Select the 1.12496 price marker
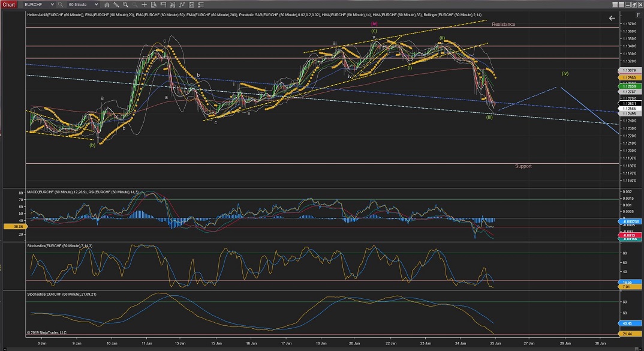Screen dimensions: 644x351 tap(629, 114)
